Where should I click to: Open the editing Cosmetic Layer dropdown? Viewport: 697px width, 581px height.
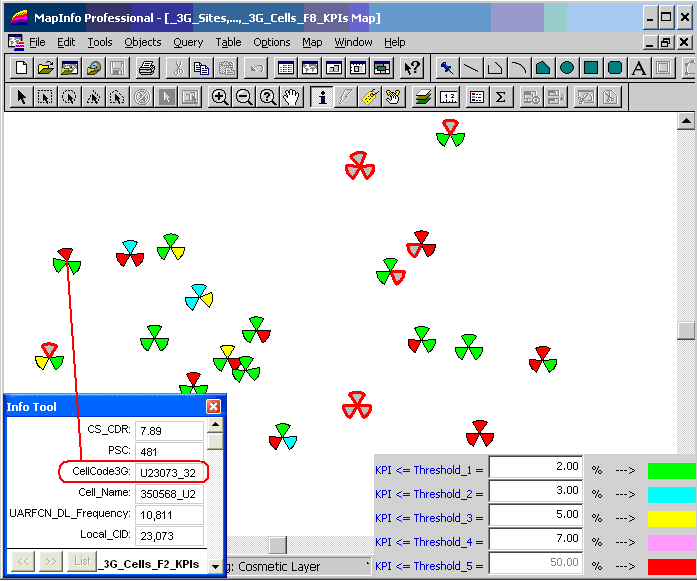[368, 566]
